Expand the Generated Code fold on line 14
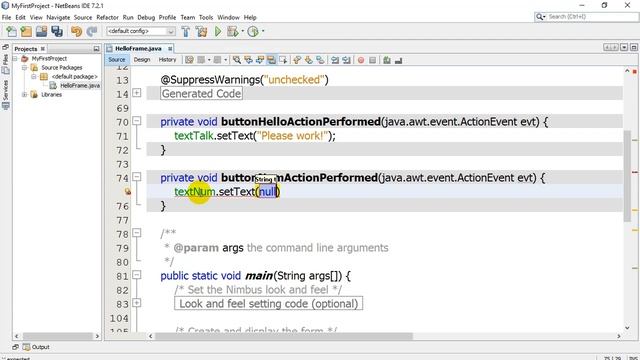 pos(137,93)
